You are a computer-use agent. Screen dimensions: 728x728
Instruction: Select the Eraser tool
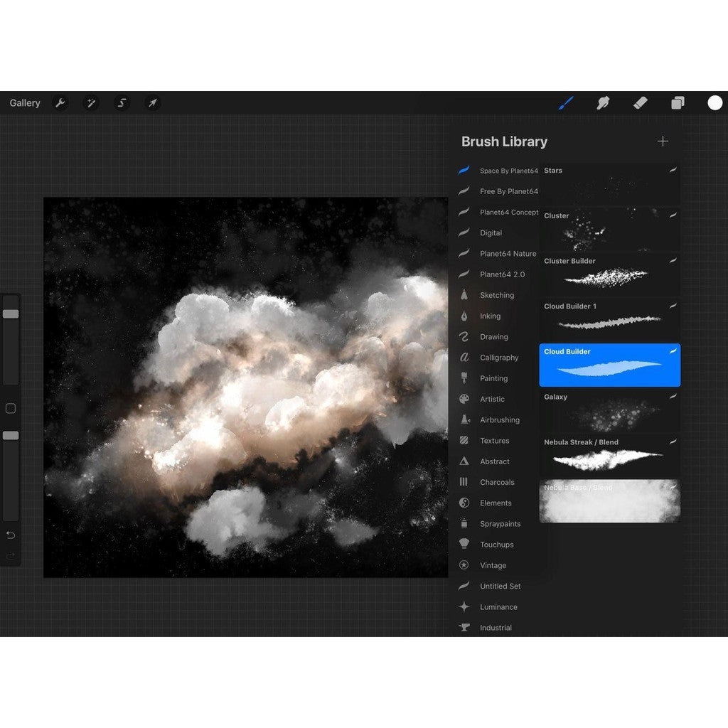pyautogui.click(x=639, y=103)
